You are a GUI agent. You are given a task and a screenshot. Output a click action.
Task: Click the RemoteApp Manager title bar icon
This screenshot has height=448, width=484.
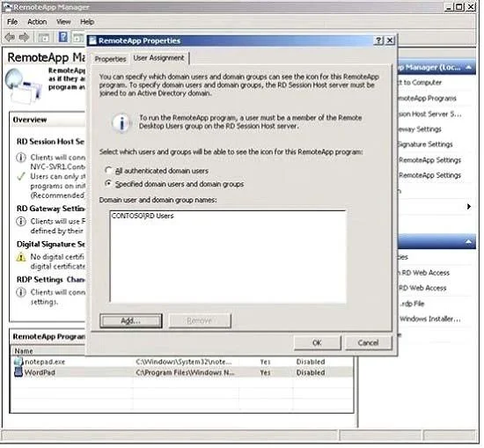[x=7, y=7]
